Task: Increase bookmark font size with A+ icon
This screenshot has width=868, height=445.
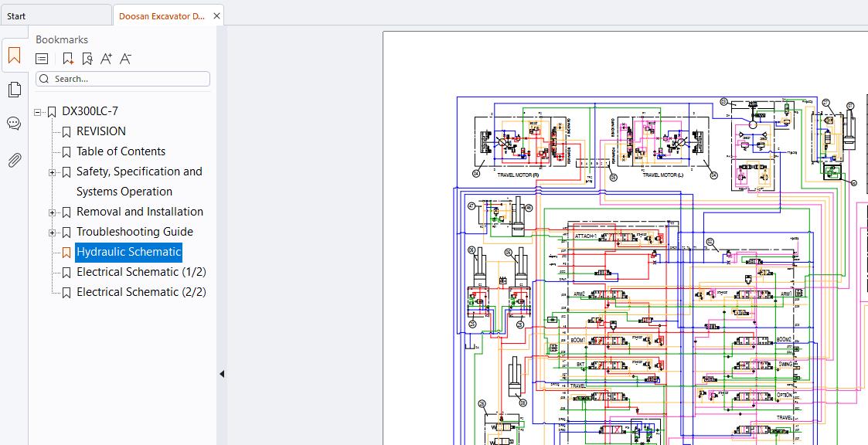Action: coord(107,59)
